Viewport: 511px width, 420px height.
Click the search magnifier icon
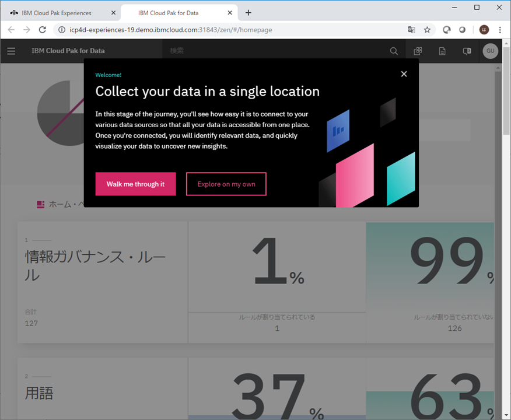point(394,51)
